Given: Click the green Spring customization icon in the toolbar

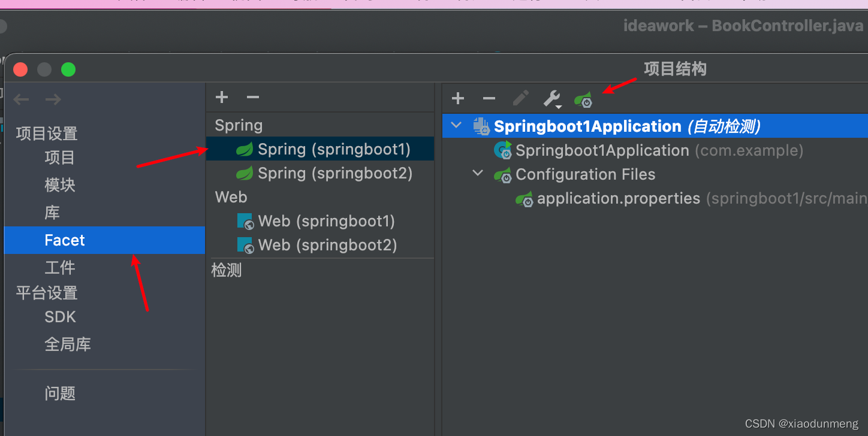Looking at the screenshot, I should point(583,100).
